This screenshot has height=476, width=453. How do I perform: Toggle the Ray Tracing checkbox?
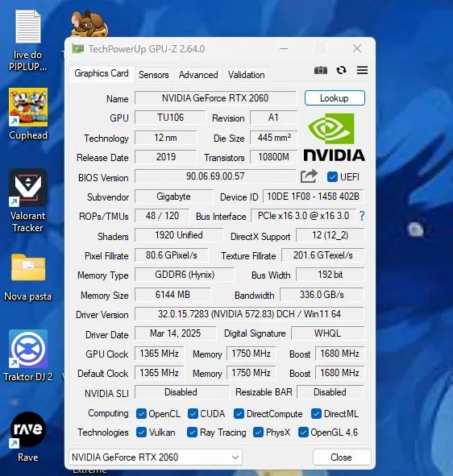click(192, 432)
